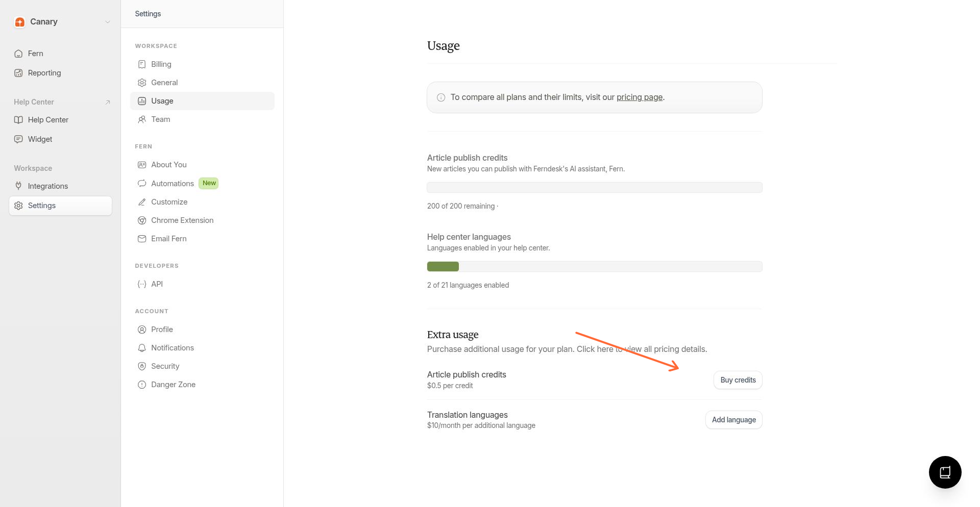Click the Buy credits button

point(738,379)
